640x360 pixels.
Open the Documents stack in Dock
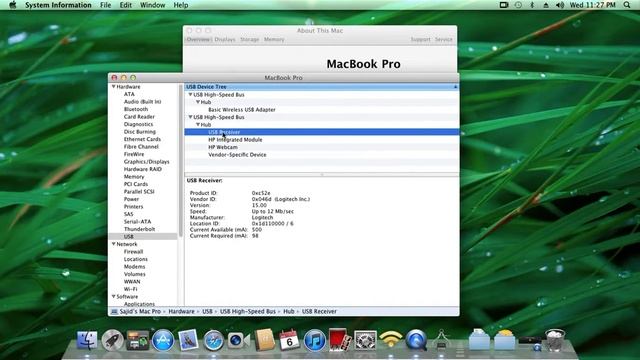tap(479, 340)
